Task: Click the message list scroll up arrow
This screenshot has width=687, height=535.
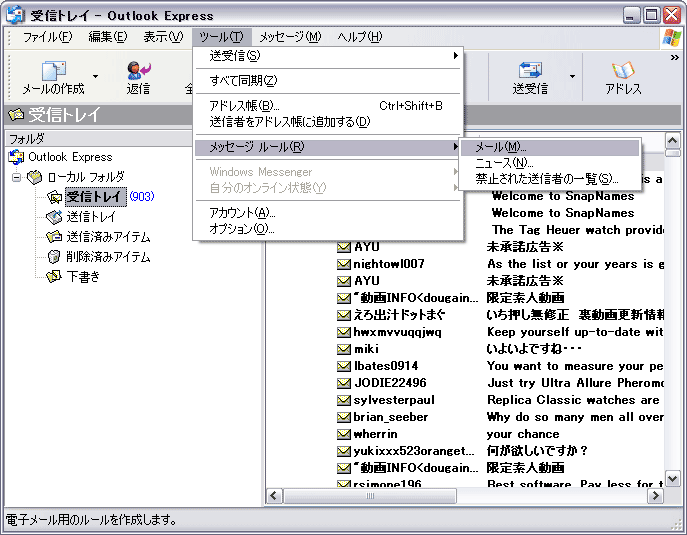Action: [673, 141]
